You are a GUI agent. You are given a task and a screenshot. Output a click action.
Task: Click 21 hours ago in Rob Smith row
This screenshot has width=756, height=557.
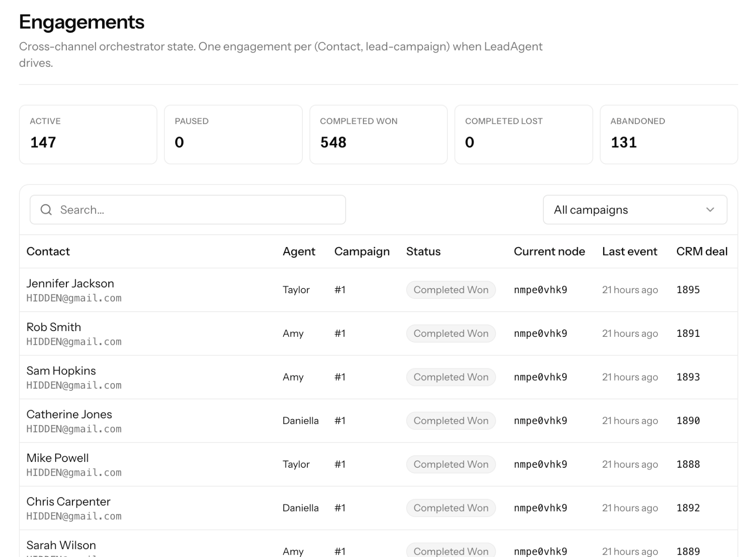click(x=630, y=334)
